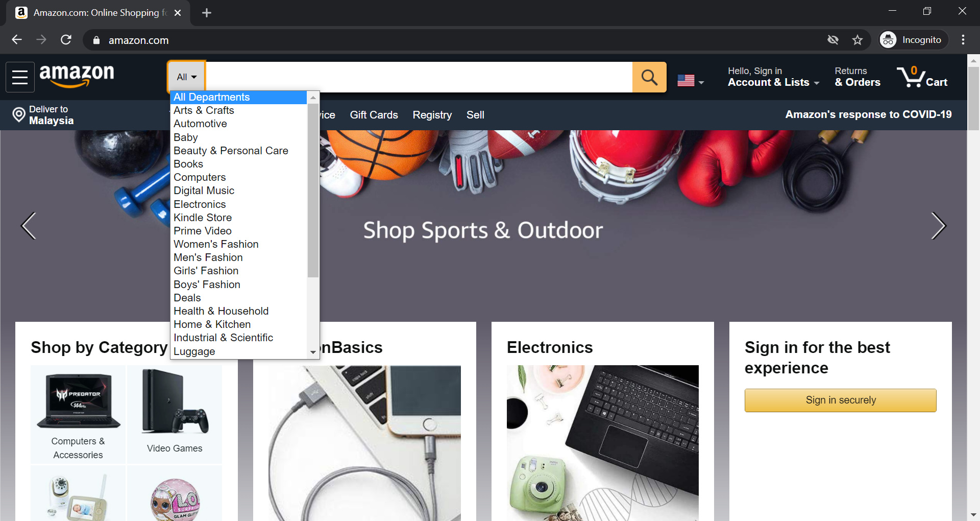
Task: Click the Deliver to Malaysia location pin
Action: point(19,115)
